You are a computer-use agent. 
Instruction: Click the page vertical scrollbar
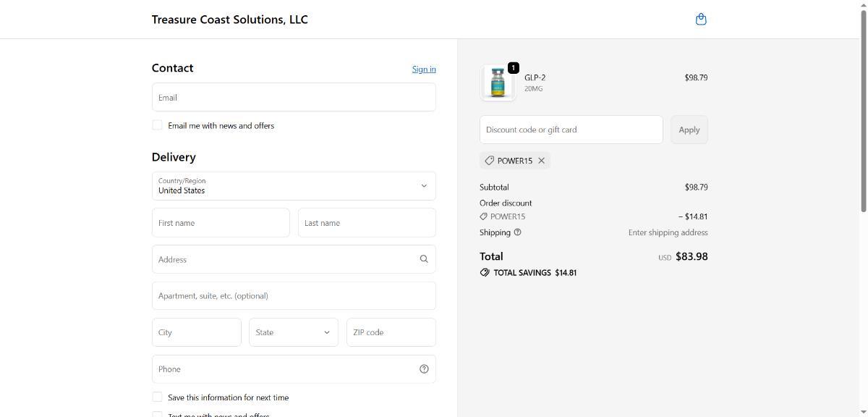click(863, 109)
